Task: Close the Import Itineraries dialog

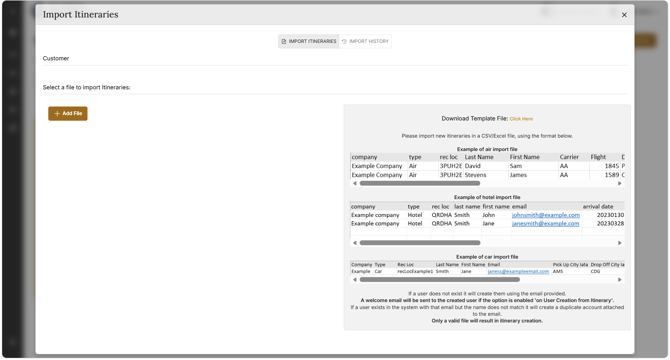Action: click(x=624, y=15)
